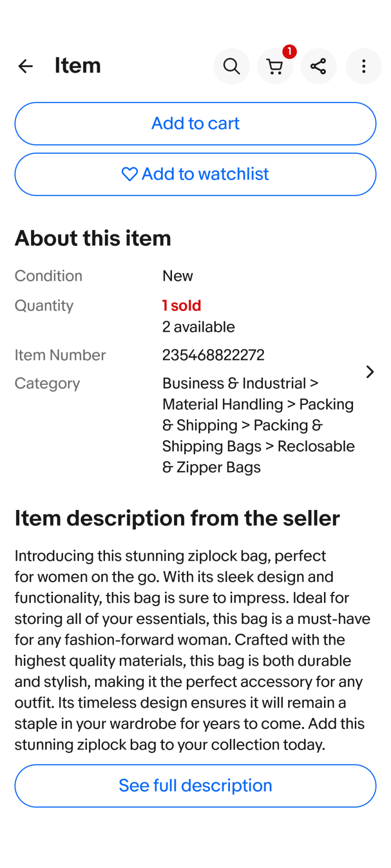Tap the red '1 sold' text
This screenshot has height=868, width=391.
pyautogui.click(x=181, y=306)
